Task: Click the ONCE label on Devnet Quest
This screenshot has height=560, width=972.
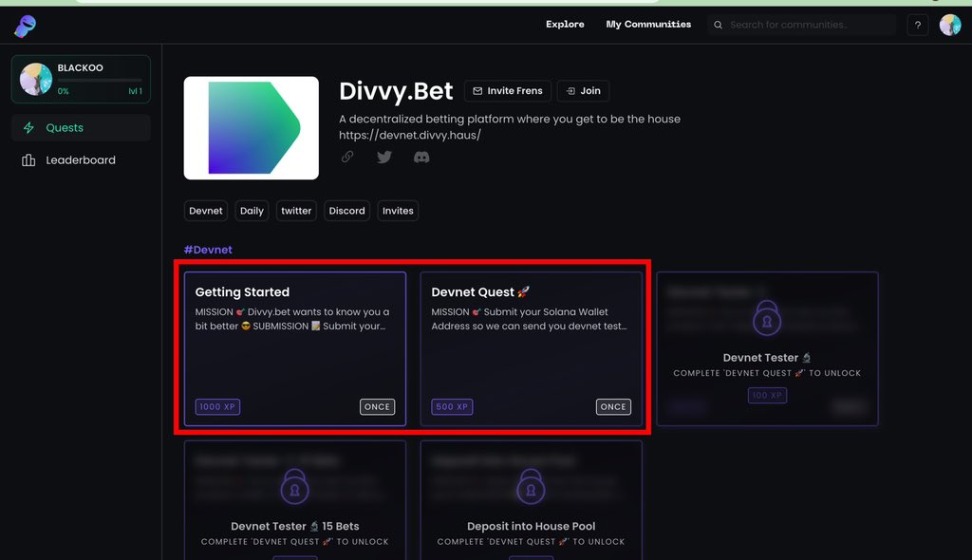Action: (613, 407)
